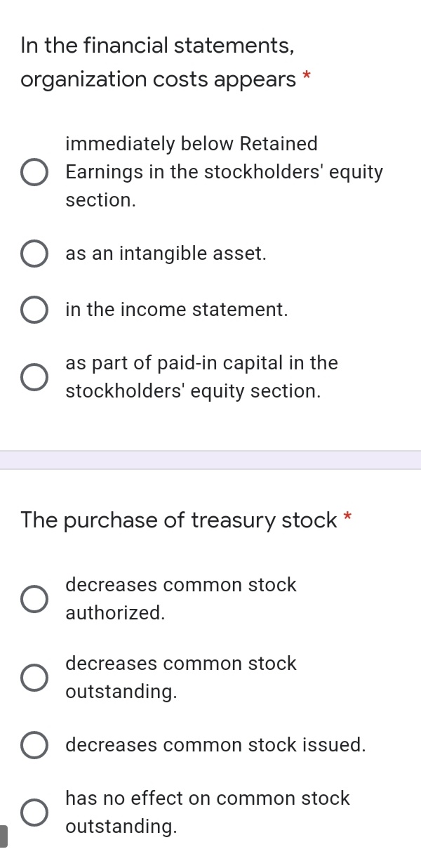The width and height of the screenshot is (421, 868).
Task: Choose 'immediately below Retained Earnings' radio circle
Action: pos(34,173)
